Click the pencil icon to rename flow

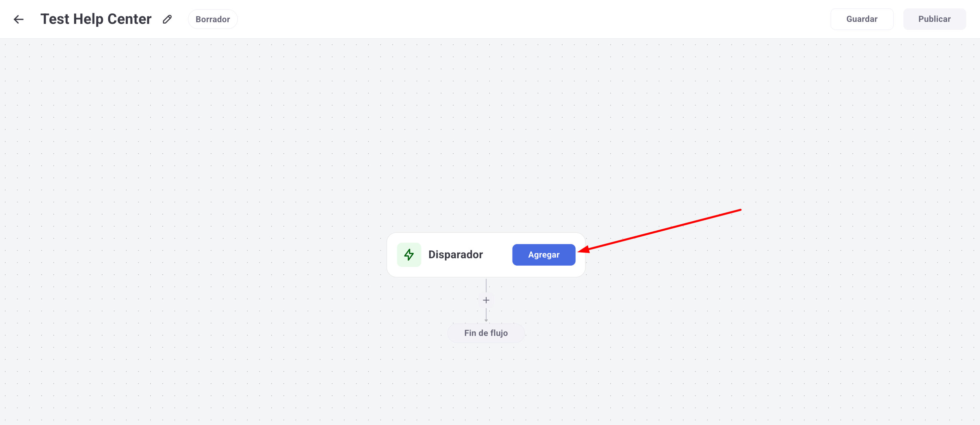click(x=167, y=20)
